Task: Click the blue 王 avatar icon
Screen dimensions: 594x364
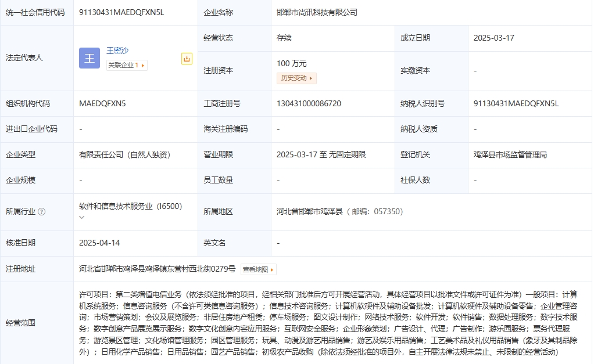Action: tap(90, 58)
